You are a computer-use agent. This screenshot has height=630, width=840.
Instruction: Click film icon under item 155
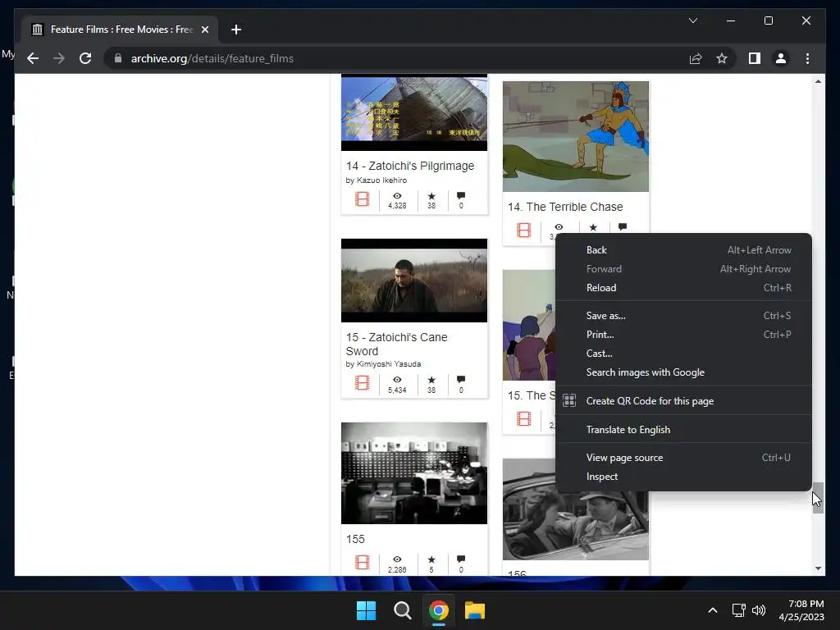click(x=362, y=562)
